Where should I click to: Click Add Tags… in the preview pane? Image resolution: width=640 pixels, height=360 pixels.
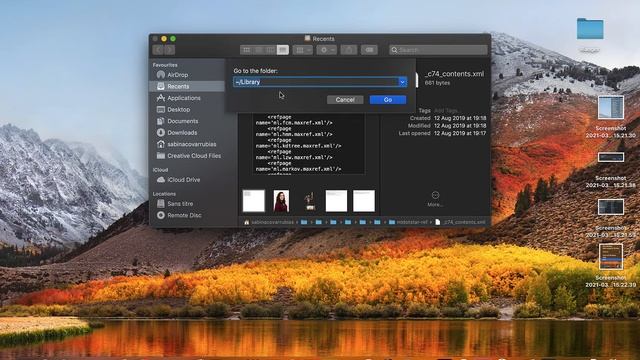[x=447, y=111]
